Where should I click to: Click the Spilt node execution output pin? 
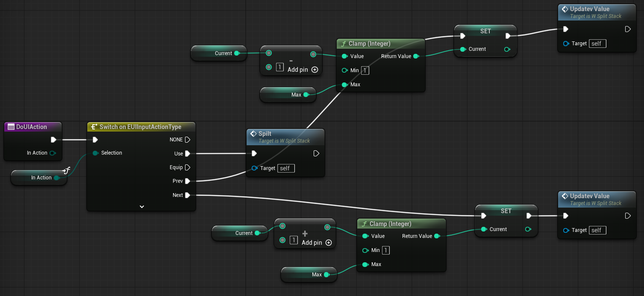click(x=317, y=154)
